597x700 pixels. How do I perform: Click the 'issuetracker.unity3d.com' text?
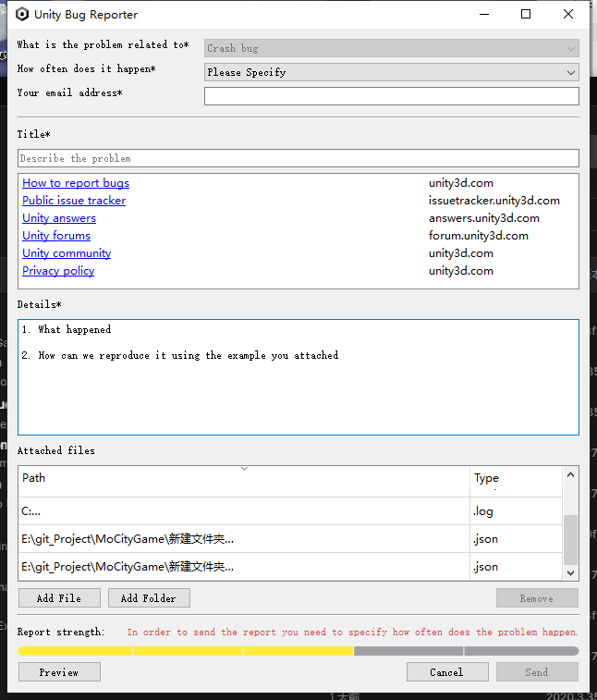click(493, 201)
